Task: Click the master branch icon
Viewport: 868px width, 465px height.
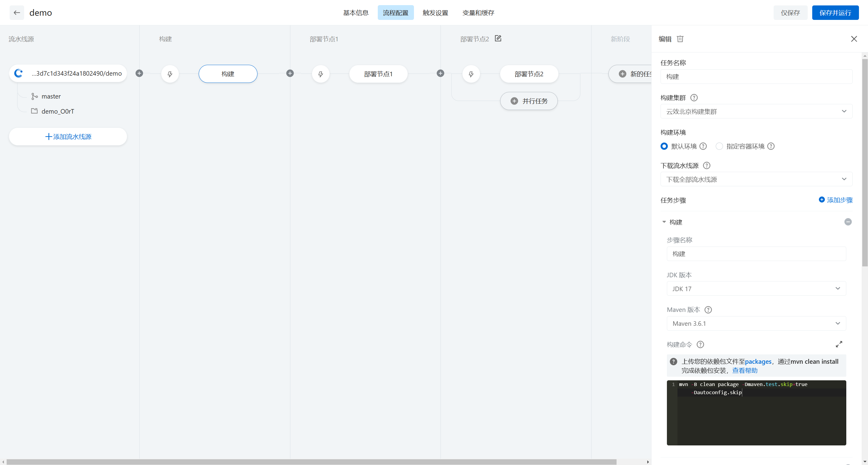Action: 34,96
